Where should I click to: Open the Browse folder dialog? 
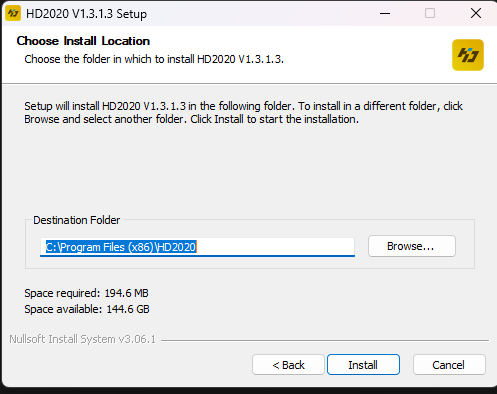(412, 246)
